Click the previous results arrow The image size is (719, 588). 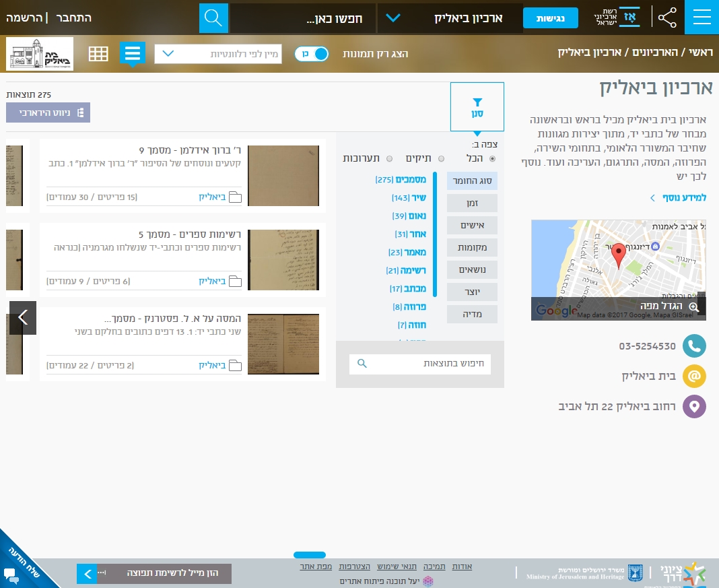point(23,317)
